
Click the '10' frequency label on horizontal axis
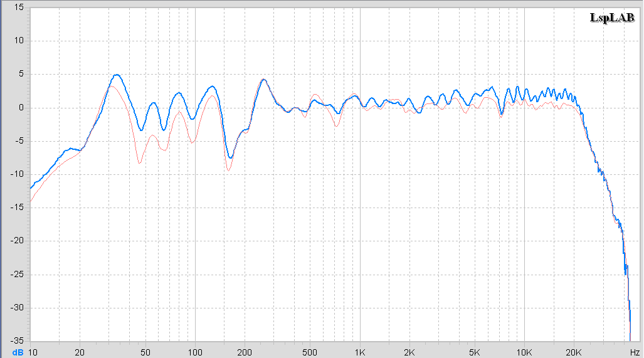(33, 352)
